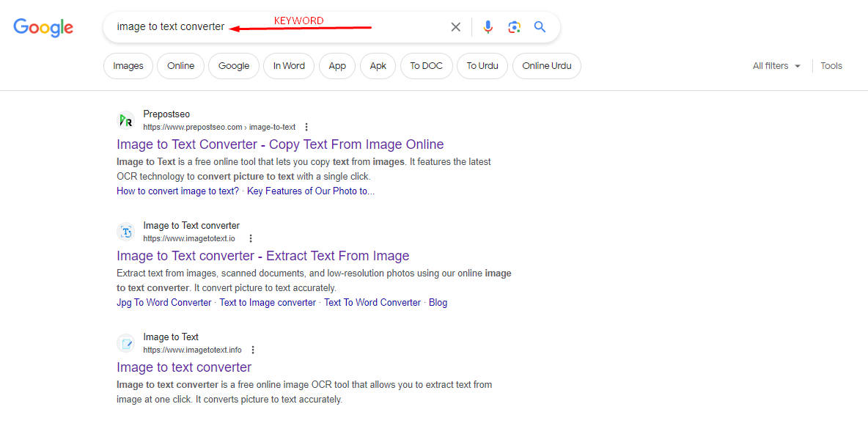The image size is (868, 426).
Task: Click the blue magnifying glass search icon
Action: [x=540, y=26]
